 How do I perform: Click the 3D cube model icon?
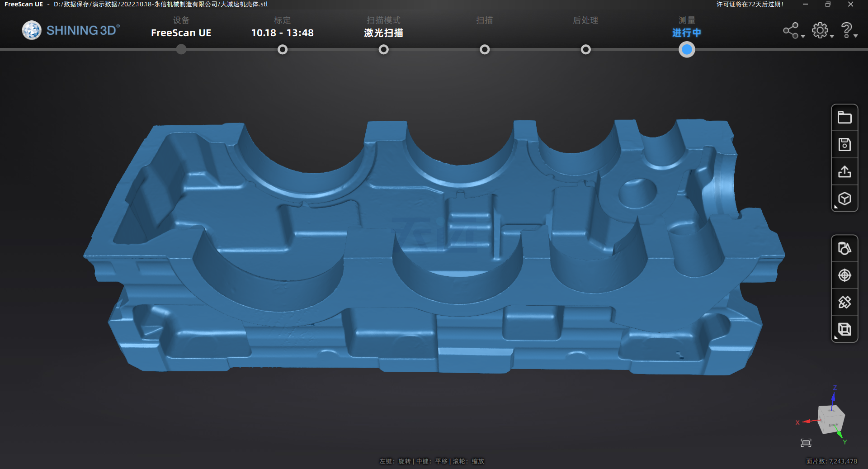pos(844,199)
